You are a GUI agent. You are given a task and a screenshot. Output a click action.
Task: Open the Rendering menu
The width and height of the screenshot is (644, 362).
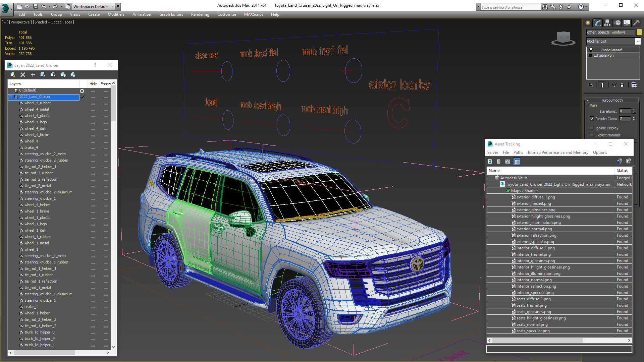click(200, 14)
